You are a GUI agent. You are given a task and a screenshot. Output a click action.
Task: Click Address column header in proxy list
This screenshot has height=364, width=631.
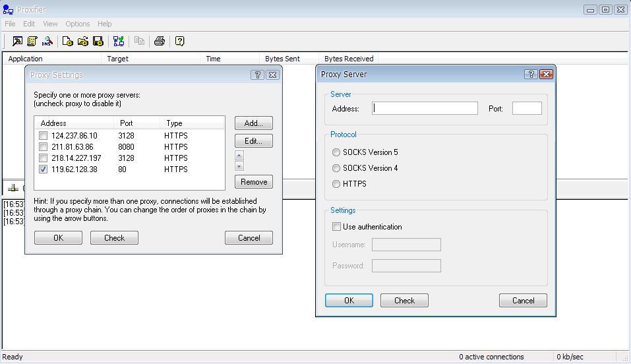[74, 123]
